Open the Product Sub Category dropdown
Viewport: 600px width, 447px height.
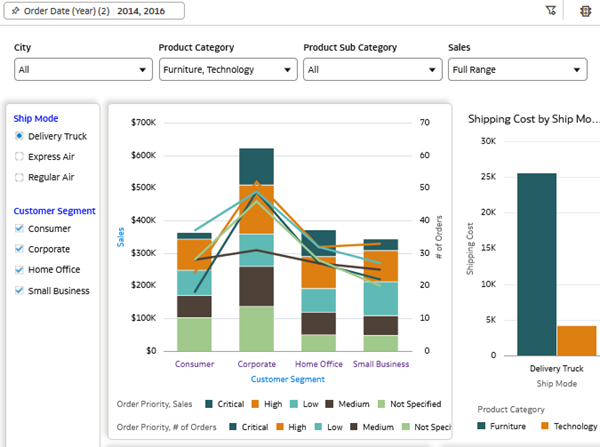click(x=372, y=70)
